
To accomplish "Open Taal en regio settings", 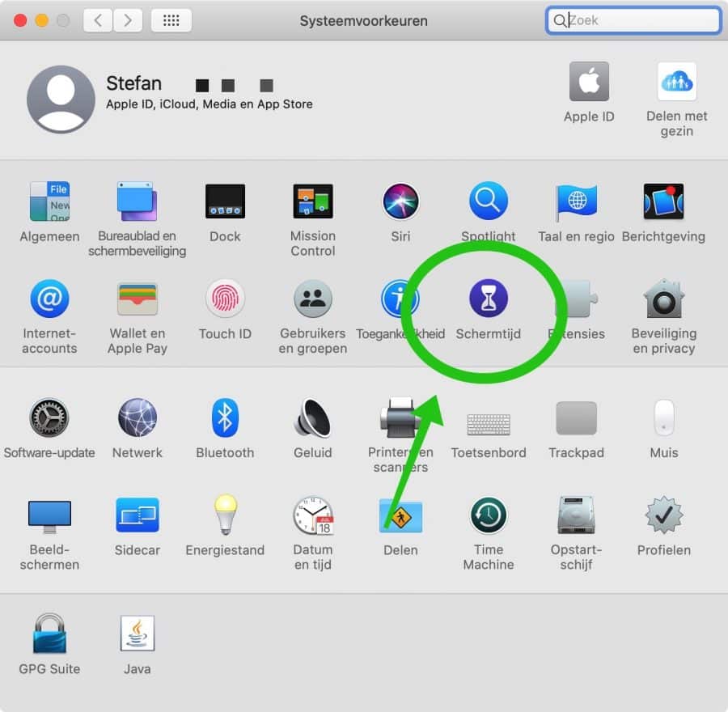I will [x=576, y=202].
